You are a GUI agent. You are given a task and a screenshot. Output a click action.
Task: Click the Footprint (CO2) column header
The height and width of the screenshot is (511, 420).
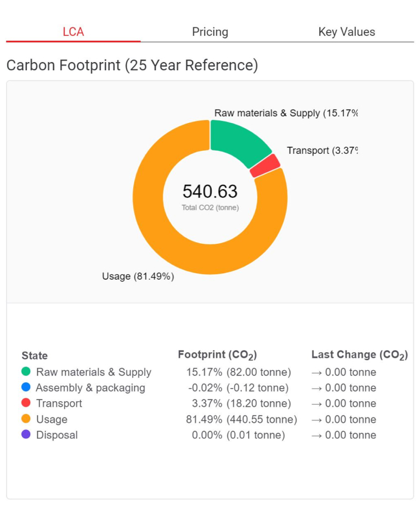(x=217, y=355)
